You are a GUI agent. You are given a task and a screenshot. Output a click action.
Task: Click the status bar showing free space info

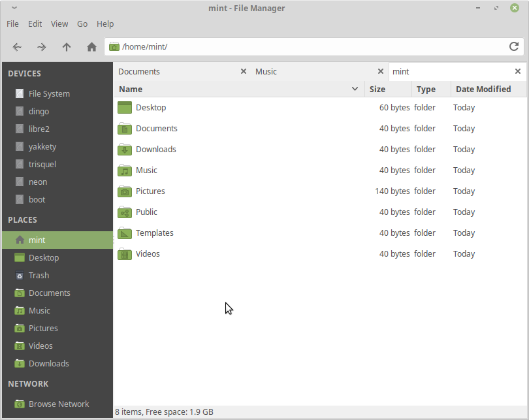[x=165, y=412]
